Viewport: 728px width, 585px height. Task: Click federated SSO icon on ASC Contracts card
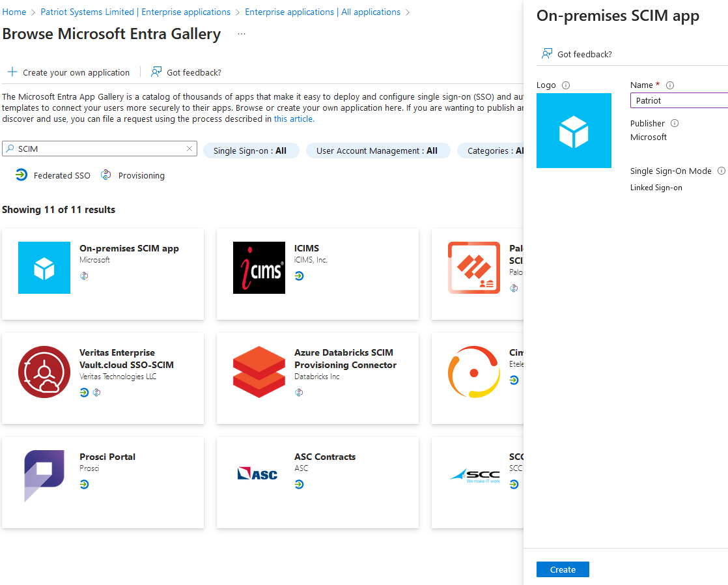point(299,485)
